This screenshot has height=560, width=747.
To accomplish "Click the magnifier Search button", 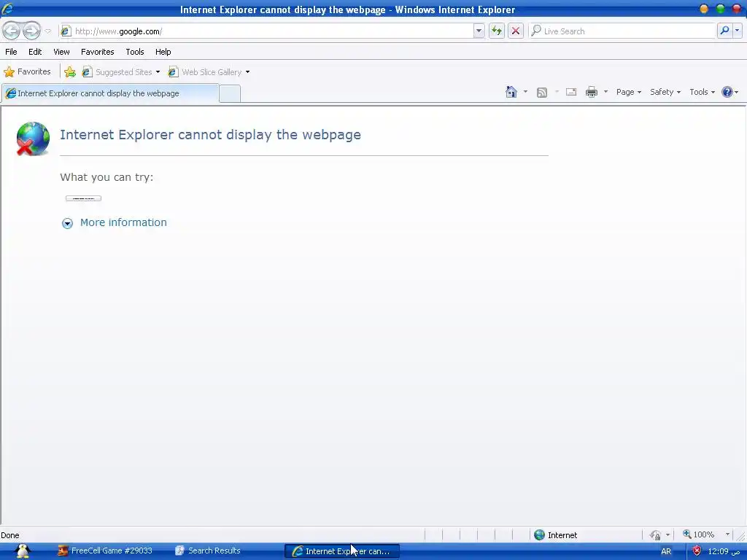I will click(x=724, y=31).
